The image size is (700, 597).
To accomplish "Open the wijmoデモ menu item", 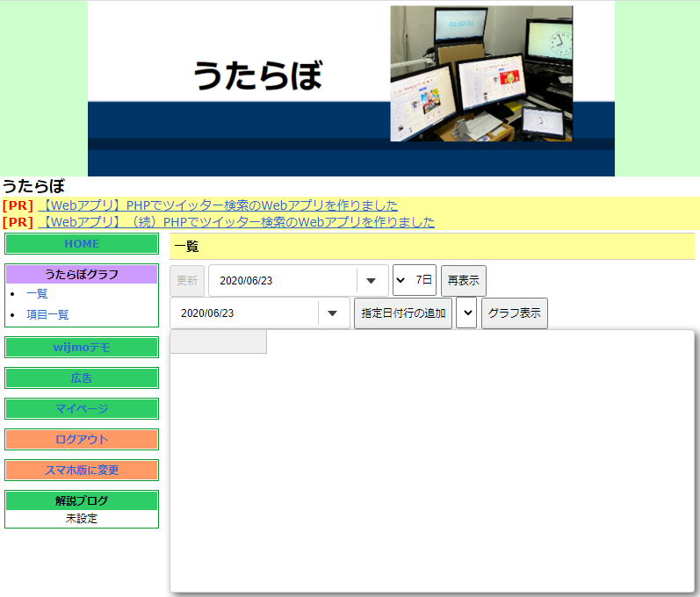I will coord(82,347).
